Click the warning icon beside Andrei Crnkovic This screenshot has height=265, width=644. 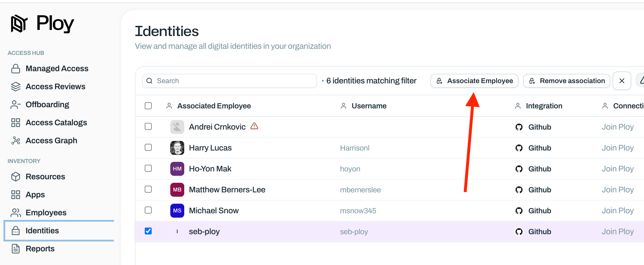pos(254,126)
